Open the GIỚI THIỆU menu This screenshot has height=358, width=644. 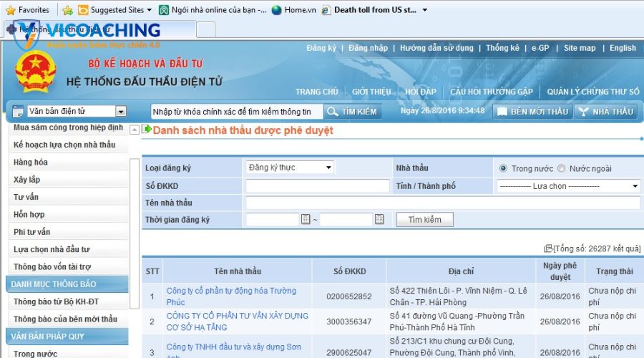(371, 92)
